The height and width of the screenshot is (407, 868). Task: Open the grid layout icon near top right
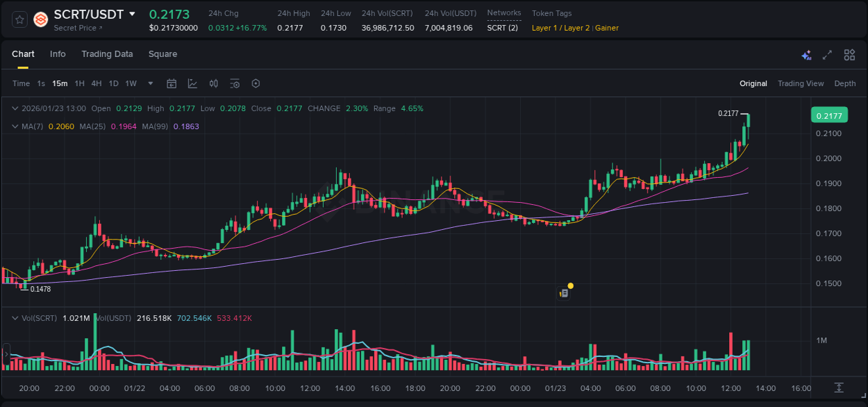(x=849, y=54)
